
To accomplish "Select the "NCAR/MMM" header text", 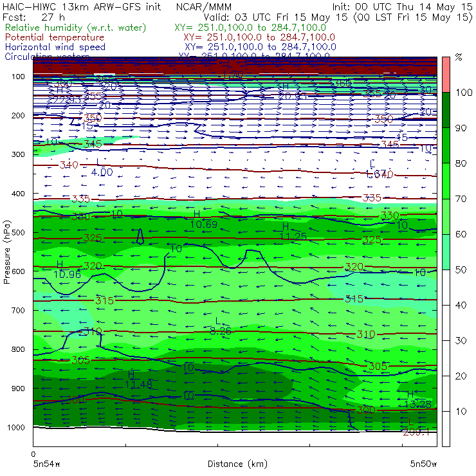I will pyautogui.click(x=204, y=6).
